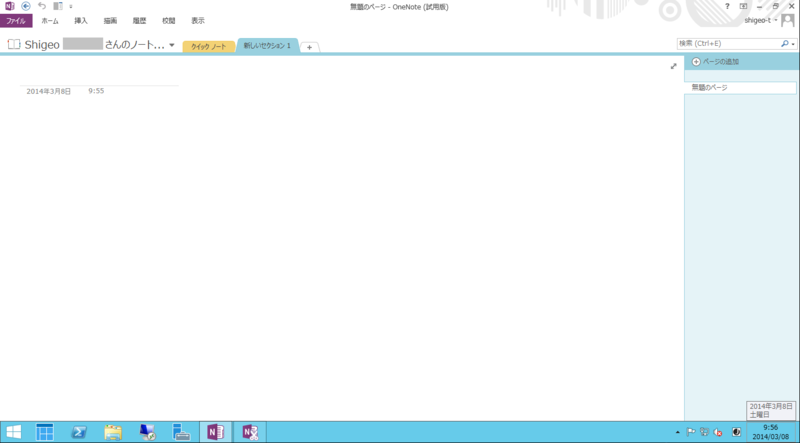Click OneNote taskbar button
This screenshot has height=443, width=800.
pyautogui.click(x=215, y=432)
